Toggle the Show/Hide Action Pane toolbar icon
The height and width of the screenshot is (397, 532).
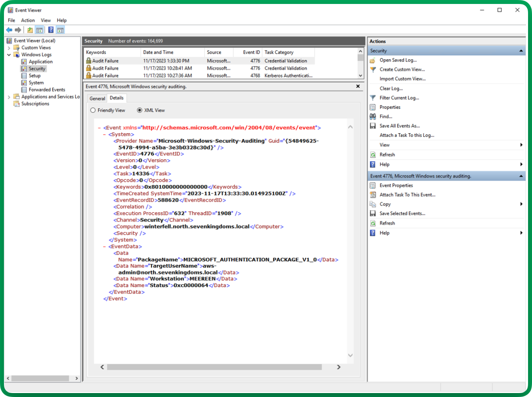pyautogui.click(x=60, y=30)
